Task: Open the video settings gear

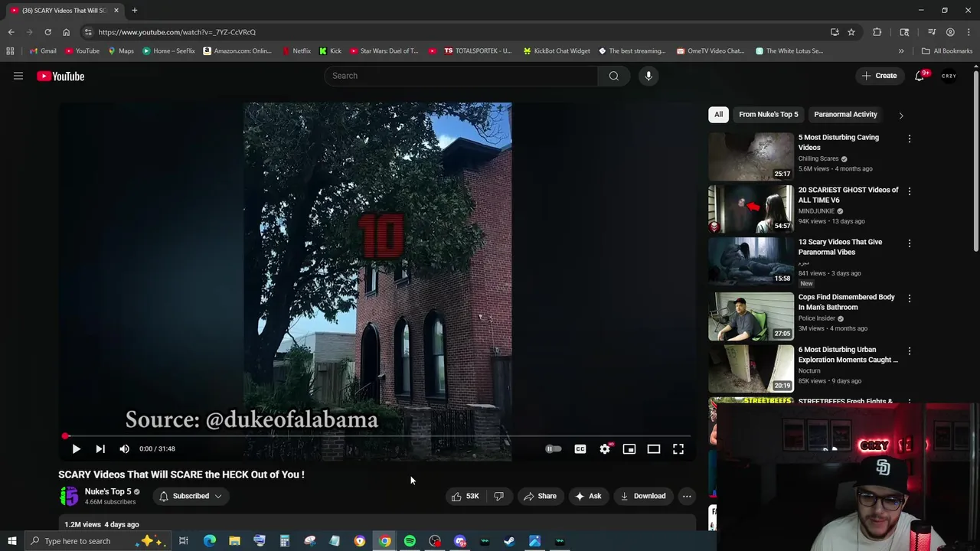Action: coord(605,449)
